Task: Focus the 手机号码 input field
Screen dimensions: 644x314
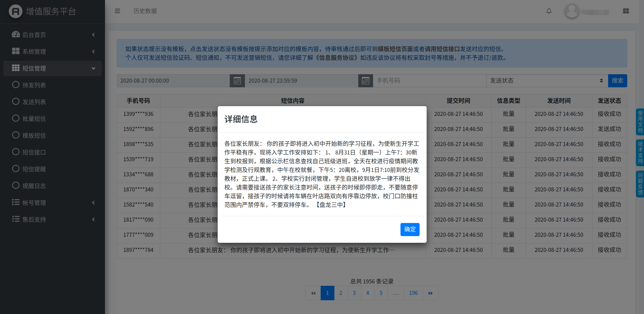Action: click(429, 81)
